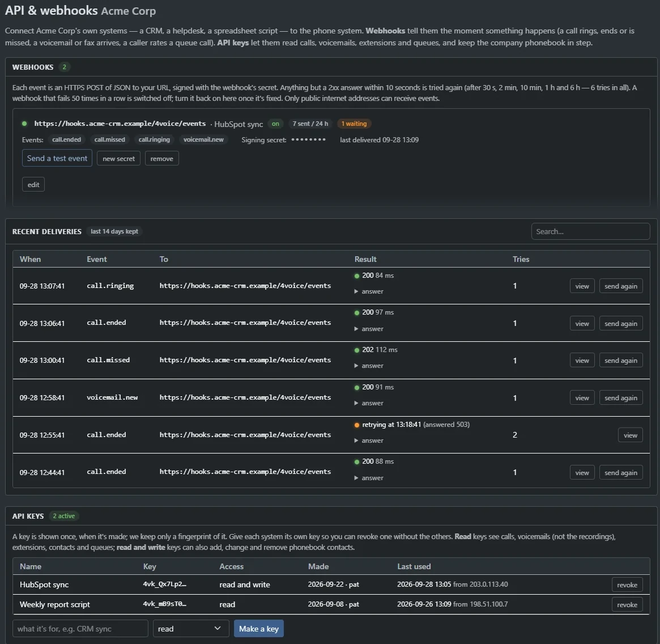Open the key access level dropdown
The width and height of the screenshot is (660, 644).
click(x=191, y=629)
